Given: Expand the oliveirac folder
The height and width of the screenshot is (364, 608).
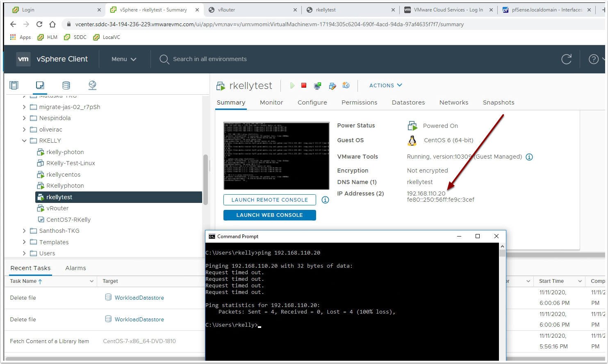Looking at the screenshot, I should click(24, 130).
